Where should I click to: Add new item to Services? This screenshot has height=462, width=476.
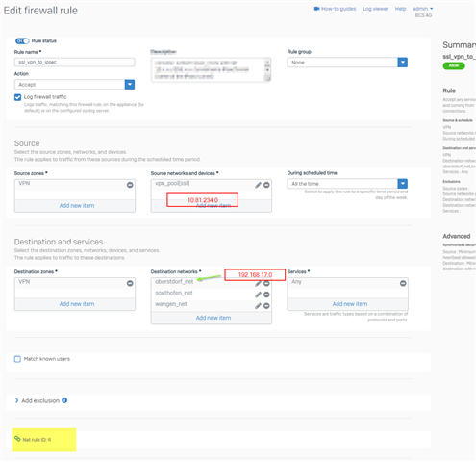click(x=350, y=304)
